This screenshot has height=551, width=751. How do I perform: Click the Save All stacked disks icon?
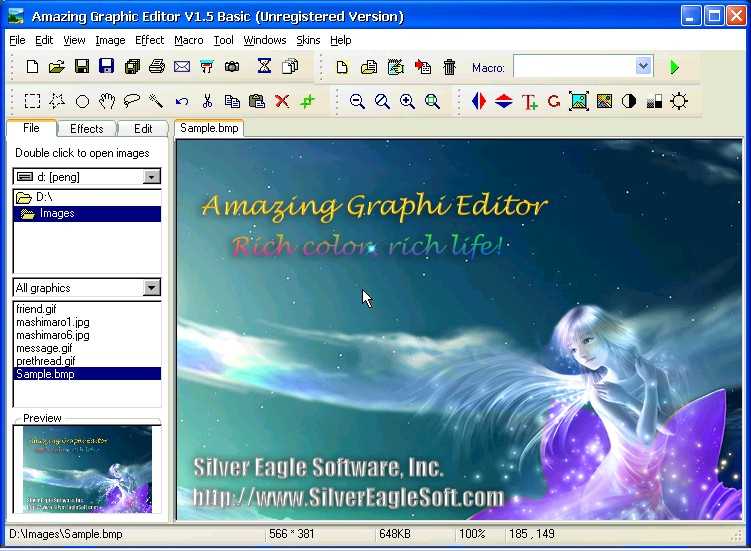132,66
